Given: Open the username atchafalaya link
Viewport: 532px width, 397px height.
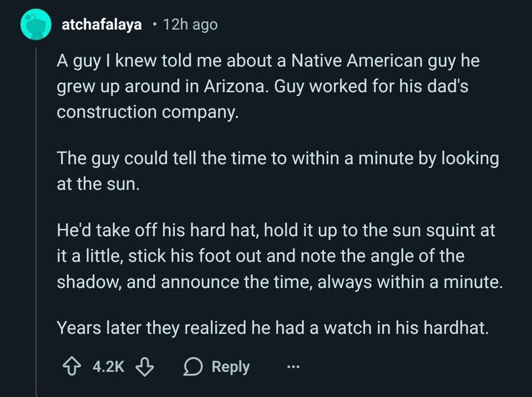Looking at the screenshot, I should (x=100, y=24).
